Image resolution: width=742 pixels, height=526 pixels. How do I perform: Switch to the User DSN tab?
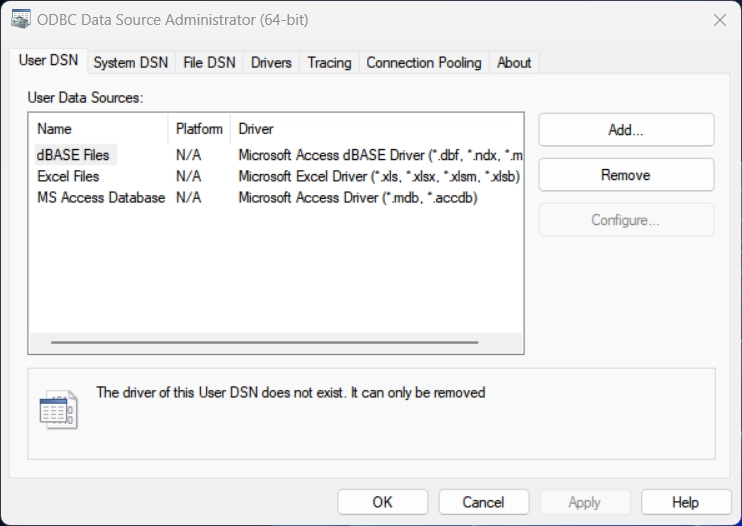click(48, 61)
